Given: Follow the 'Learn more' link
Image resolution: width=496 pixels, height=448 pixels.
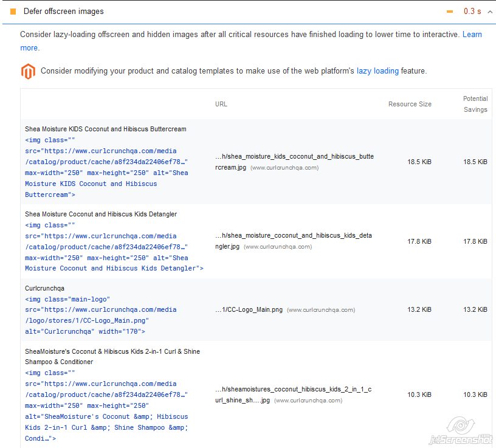Looking at the screenshot, I should (472, 35).
